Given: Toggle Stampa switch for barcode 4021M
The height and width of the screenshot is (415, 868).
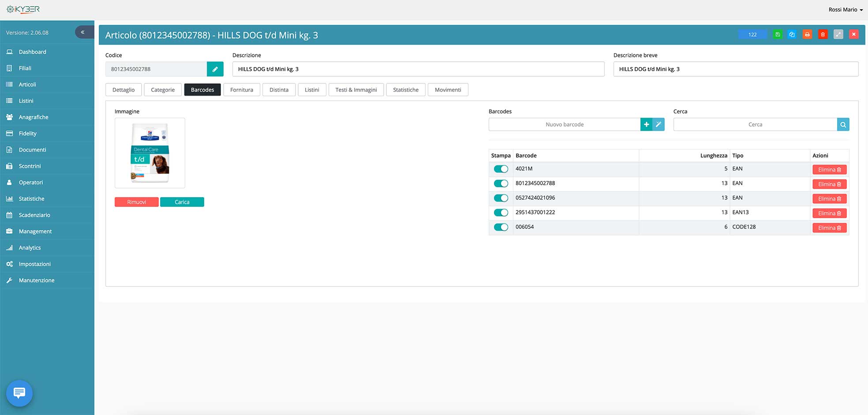Looking at the screenshot, I should tap(501, 169).
